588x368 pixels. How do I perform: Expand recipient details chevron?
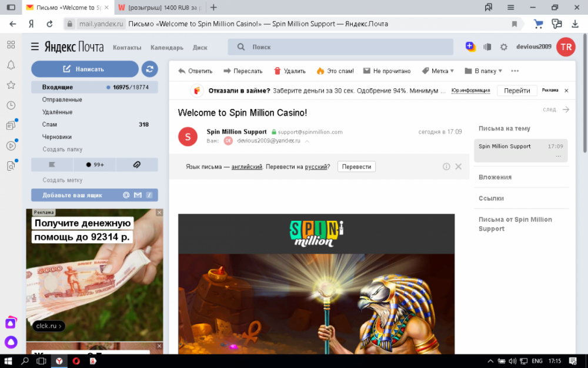[307, 141]
